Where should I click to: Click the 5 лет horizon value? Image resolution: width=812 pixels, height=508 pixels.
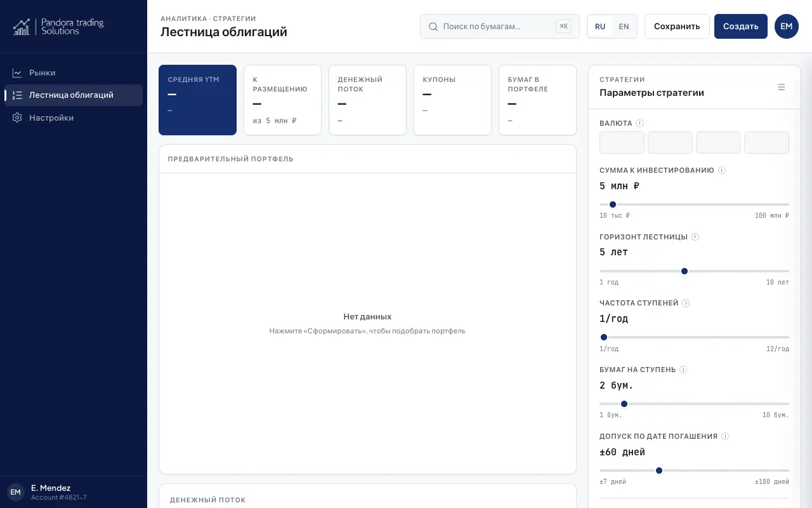click(614, 252)
